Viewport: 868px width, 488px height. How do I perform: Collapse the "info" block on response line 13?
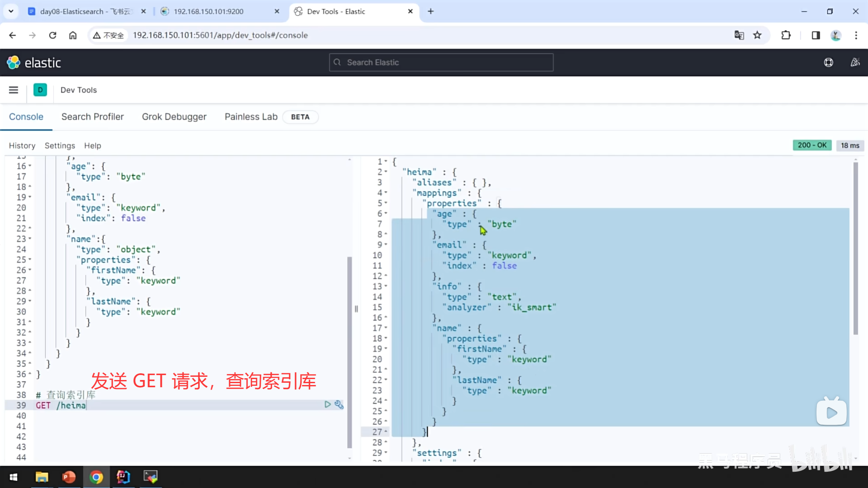click(x=386, y=286)
